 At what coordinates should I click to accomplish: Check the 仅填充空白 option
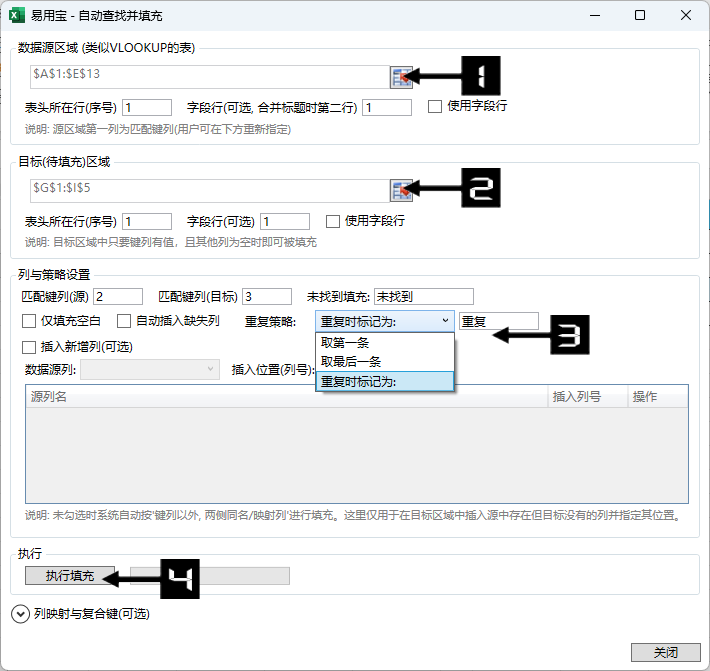(x=29, y=321)
